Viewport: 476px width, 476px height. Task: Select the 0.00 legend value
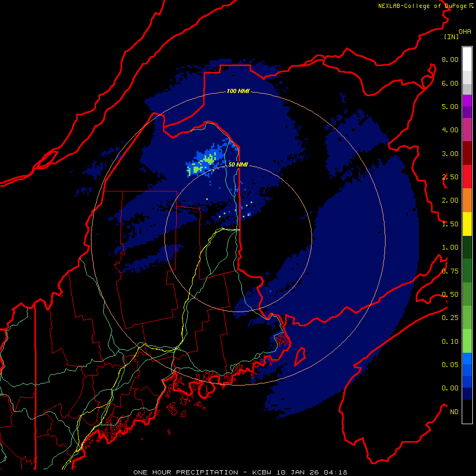(450, 388)
